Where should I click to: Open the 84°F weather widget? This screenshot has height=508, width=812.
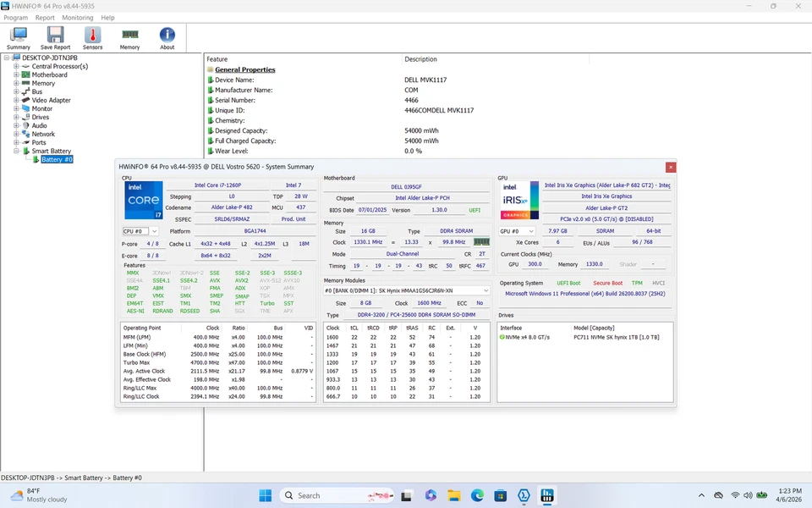[40, 495]
